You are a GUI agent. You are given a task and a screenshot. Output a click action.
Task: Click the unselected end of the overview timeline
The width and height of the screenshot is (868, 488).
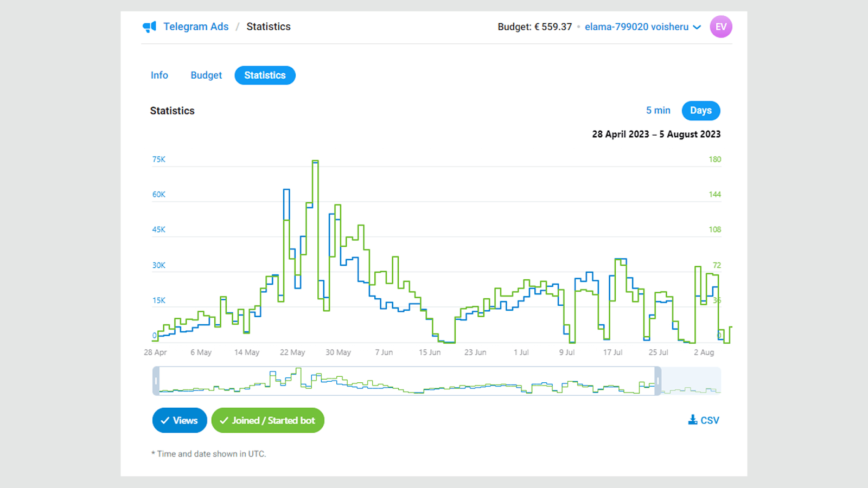click(691, 381)
